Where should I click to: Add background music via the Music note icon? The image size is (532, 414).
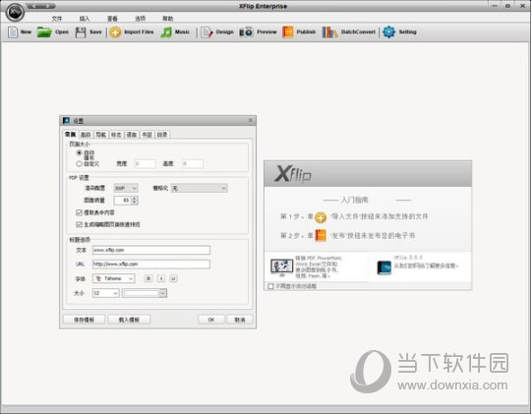pyautogui.click(x=166, y=32)
